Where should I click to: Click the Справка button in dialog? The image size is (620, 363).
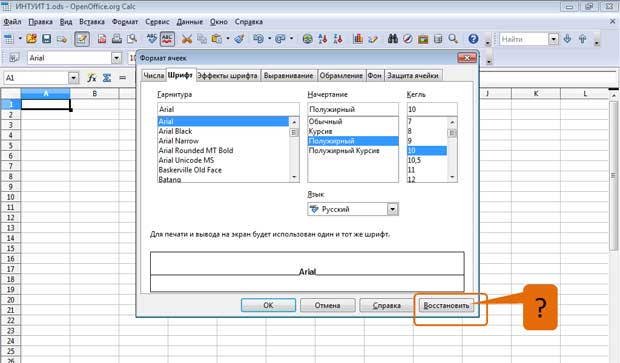pos(387,305)
